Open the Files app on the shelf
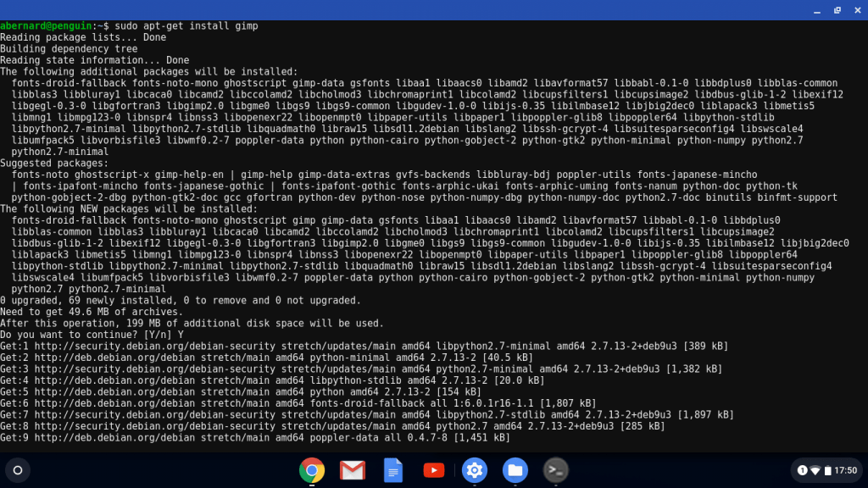Screen dimensions: 868x488 coord(515,470)
